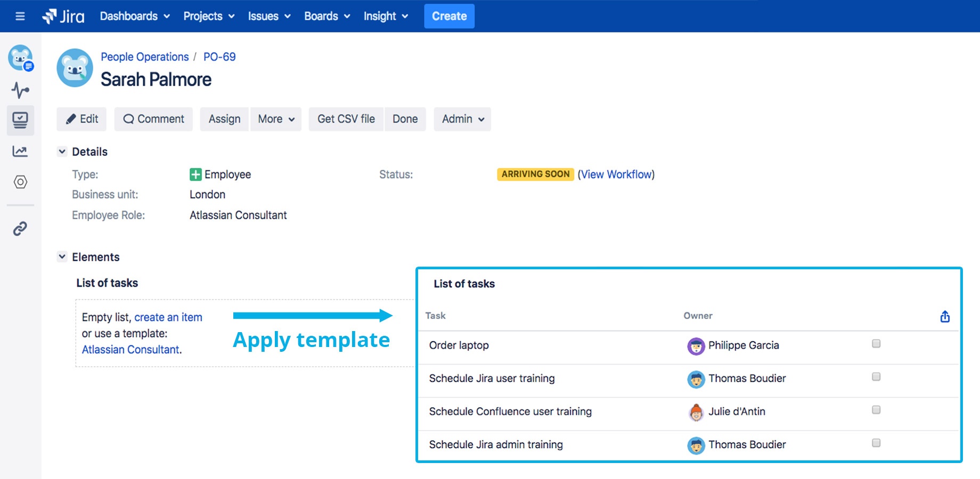This screenshot has height=479, width=980.
Task: Open the hexagon components icon in sidebar
Action: point(20,182)
